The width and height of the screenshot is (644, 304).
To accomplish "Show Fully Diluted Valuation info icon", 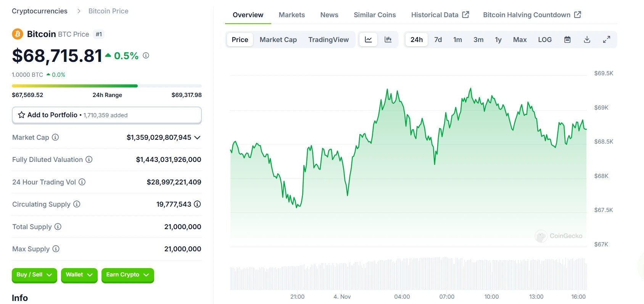I will pos(89,159).
